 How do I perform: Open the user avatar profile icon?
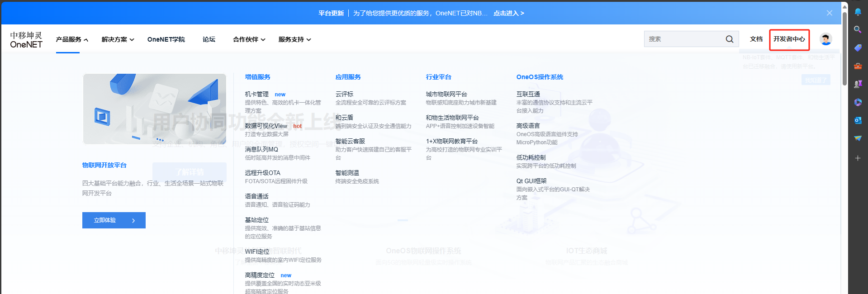pyautogui.click(x=825, y=39)
